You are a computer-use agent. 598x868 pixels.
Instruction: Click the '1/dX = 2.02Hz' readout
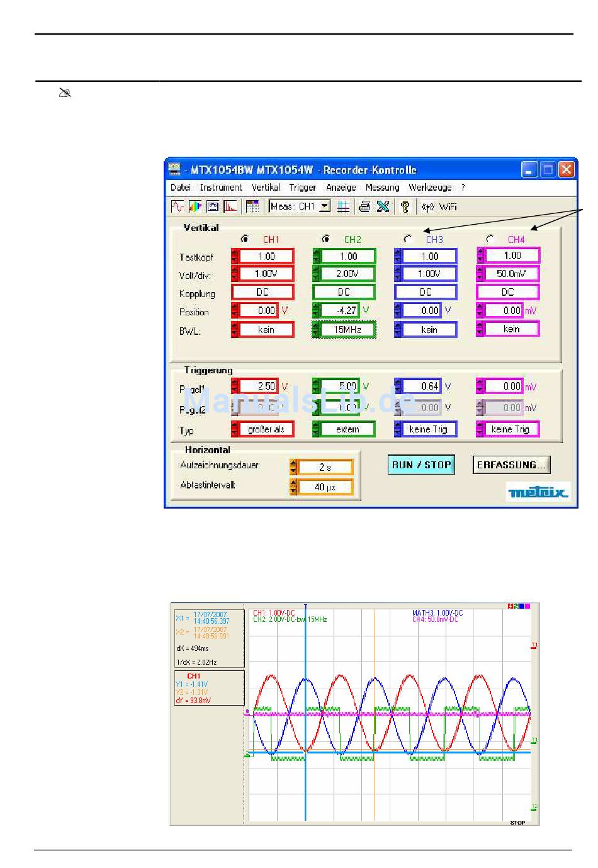tap(196, 662)
